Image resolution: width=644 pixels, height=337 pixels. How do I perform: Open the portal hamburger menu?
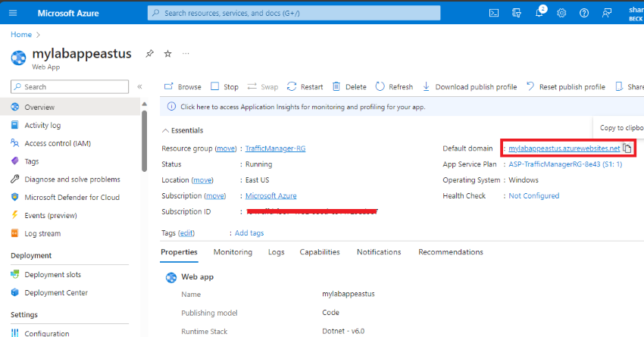tap(13, 13)
